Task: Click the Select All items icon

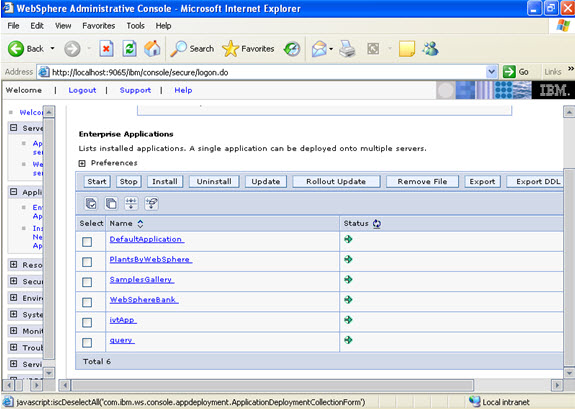Action: pyautogui.click(x=91, y=203)
